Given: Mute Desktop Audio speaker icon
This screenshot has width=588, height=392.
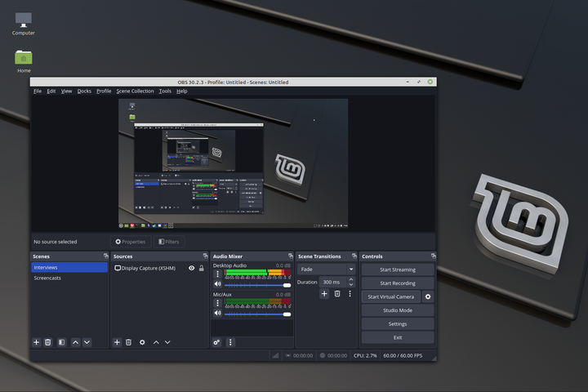Looking at the screenshot, I should pyautogui.click(x=218, y=284).
